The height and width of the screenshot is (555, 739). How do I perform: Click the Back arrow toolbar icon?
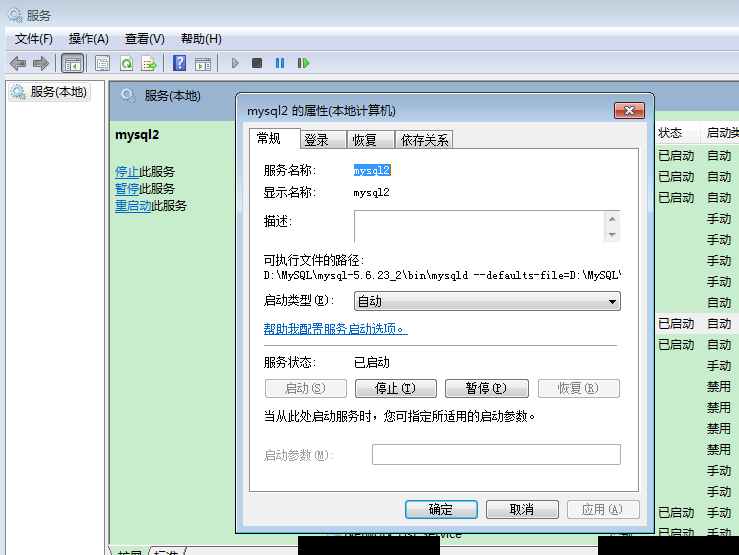coord(18,63)
